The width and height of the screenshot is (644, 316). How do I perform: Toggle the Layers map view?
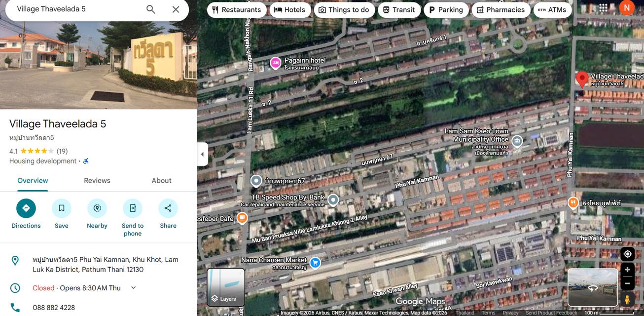(x=226, y=287)
